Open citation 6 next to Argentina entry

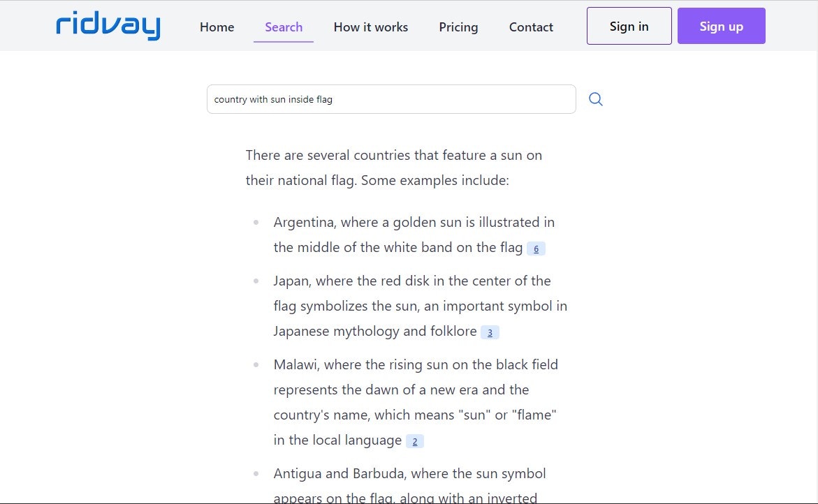tap(536, 249)
